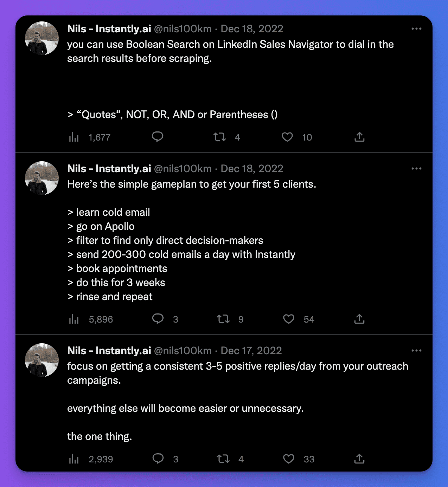Reply to the gameplan tweet
The image size is (448, 487).
point(158,319)
